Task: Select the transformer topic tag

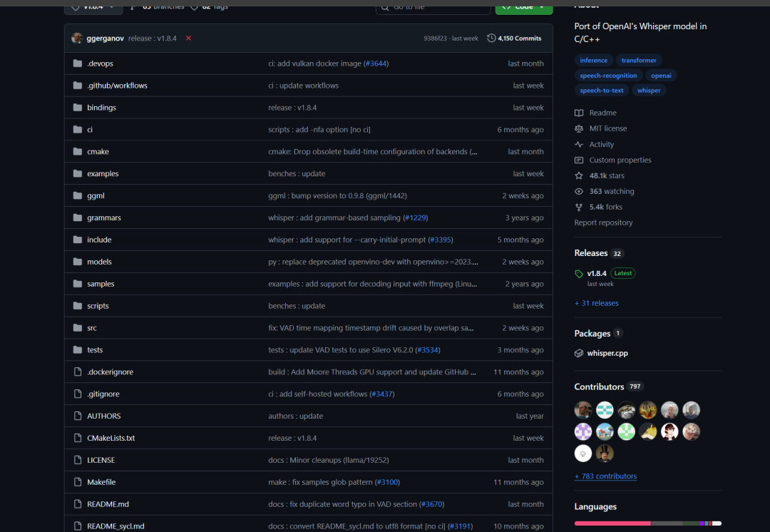Action: 638,61
